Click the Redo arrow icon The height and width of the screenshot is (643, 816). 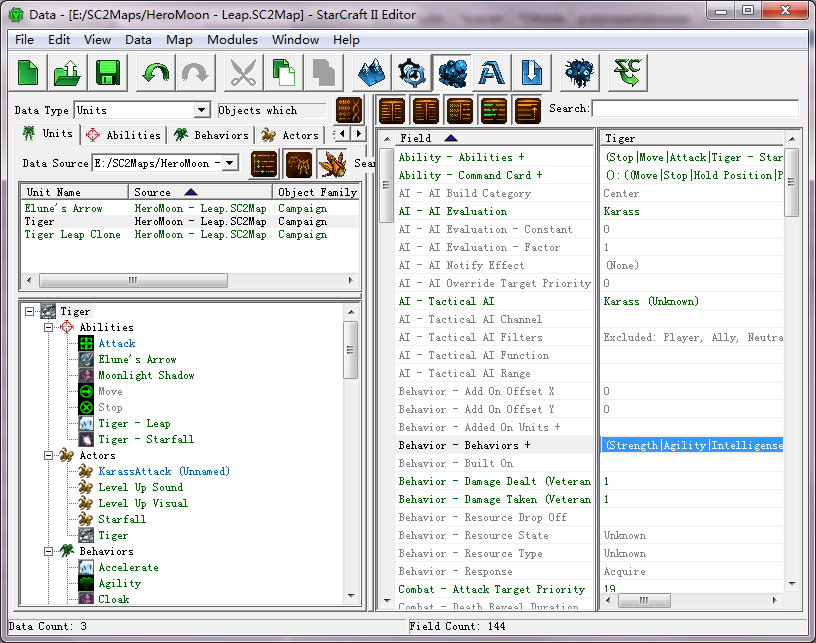[x=195, y=72]
